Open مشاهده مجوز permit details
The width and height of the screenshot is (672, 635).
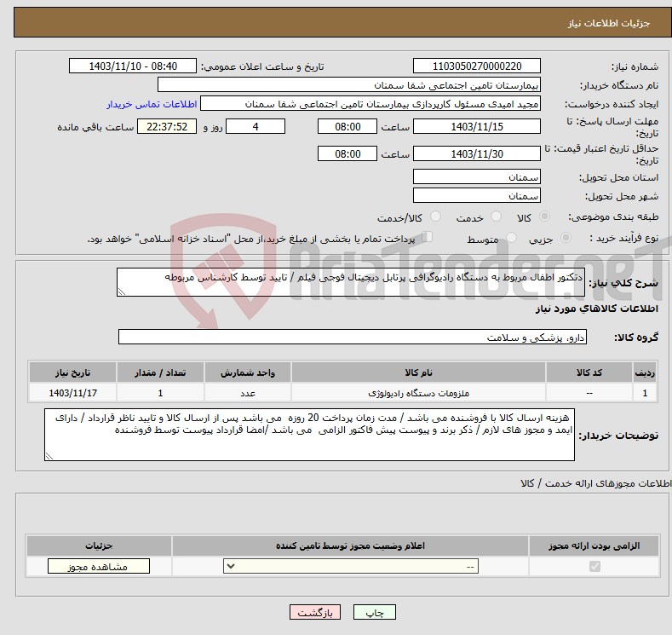[x=98, y=567]
